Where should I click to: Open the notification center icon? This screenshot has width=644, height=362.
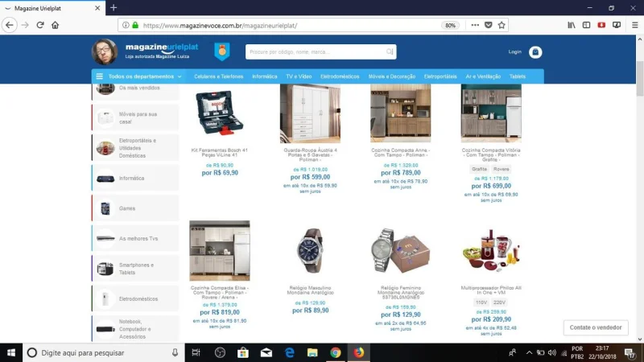[630, 352]
